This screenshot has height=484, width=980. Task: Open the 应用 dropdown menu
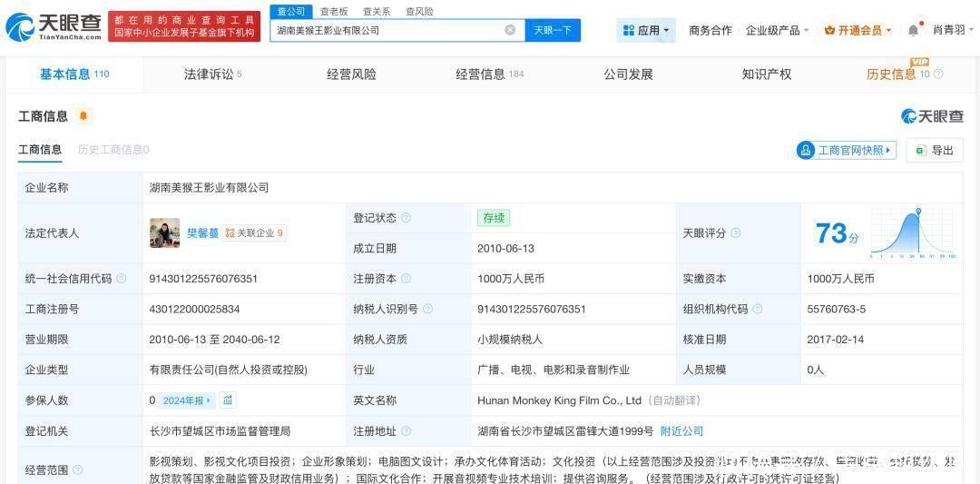(646, 30)
